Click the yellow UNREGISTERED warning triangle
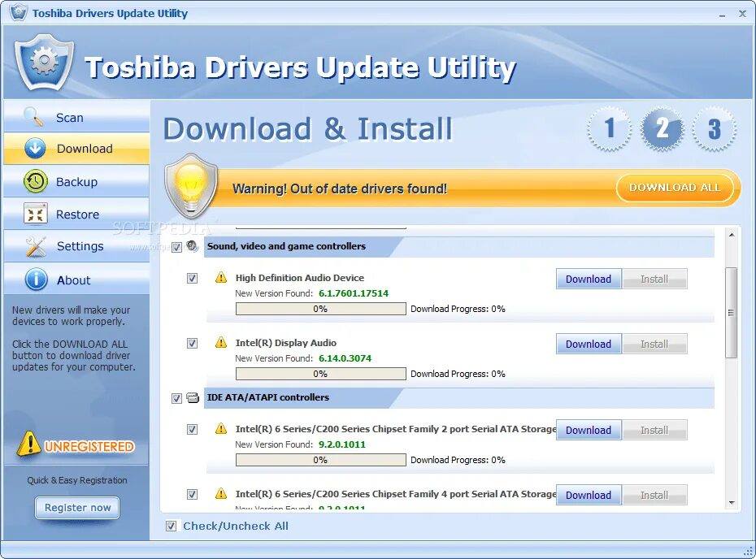Image resolution: width=756 pixels, height=559 pixels. pyautogui.click(x=29, y=444)
